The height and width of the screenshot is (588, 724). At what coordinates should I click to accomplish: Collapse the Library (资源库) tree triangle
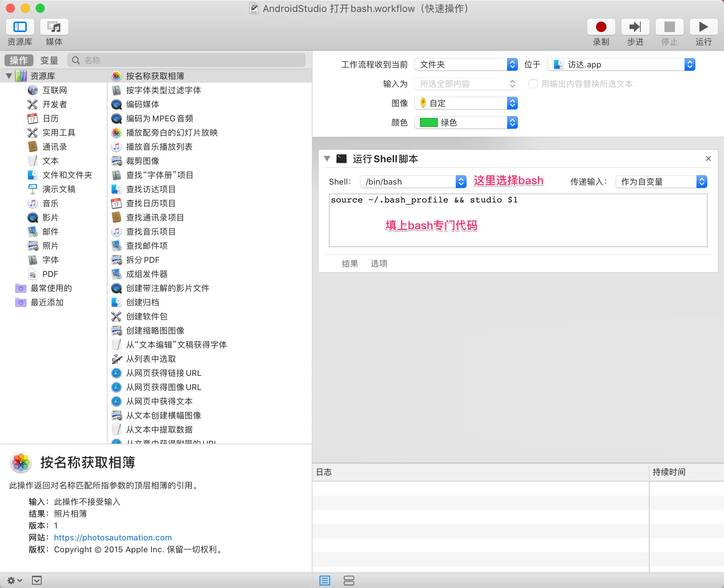[9, 76]
